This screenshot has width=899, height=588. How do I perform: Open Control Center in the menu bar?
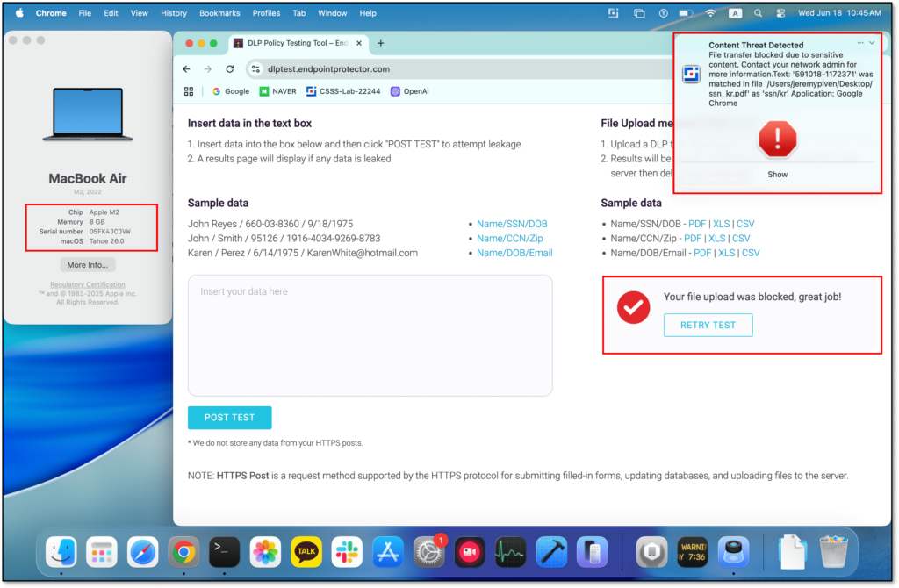pyautogui.click(x=780, y=13)
